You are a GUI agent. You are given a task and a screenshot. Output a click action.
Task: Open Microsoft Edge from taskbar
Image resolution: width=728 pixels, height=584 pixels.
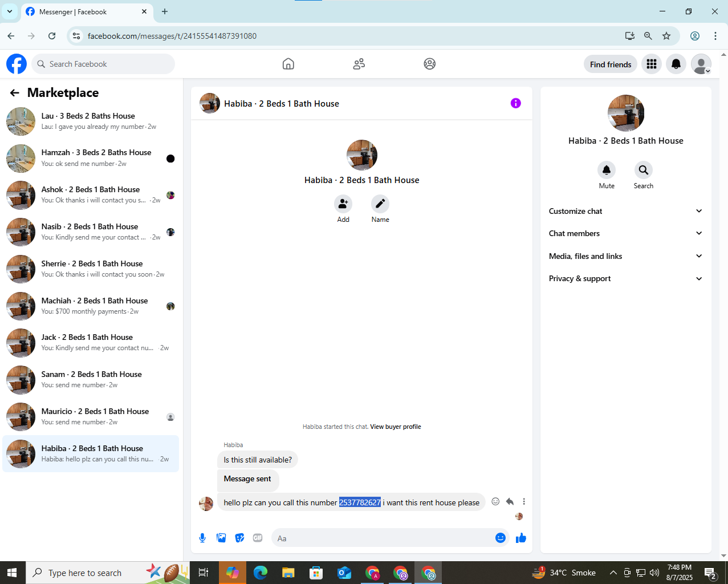pos(260,573)
